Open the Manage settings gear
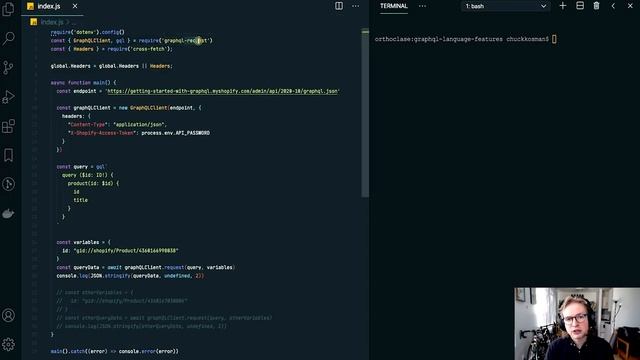 pos(8,344)
